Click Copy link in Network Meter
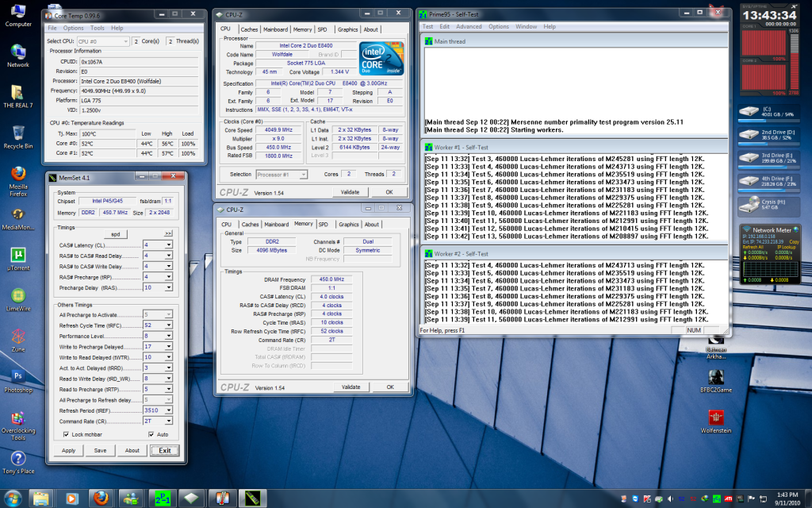 pos(793,241)
